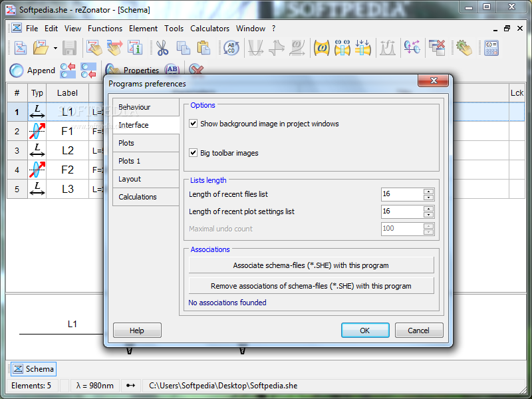Click the calculator toolbar icon
532x399 pixels.
491,48
